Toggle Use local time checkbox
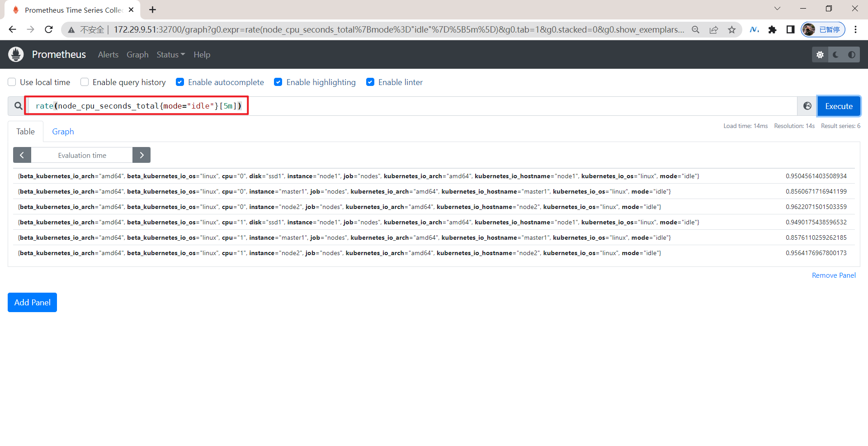Viewport: 868px width, 446px height. (12, 82)
